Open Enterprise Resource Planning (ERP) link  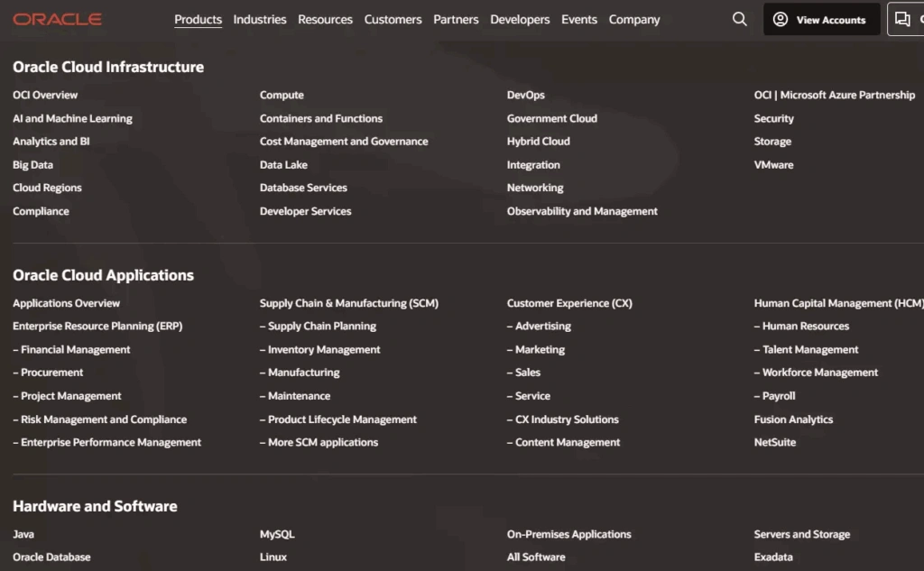point(97,326)
